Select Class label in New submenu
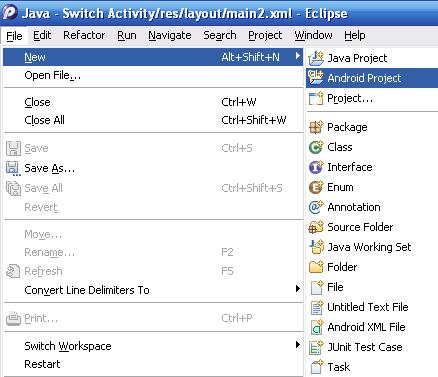The image size is (438, 377). tap(340, 147)
